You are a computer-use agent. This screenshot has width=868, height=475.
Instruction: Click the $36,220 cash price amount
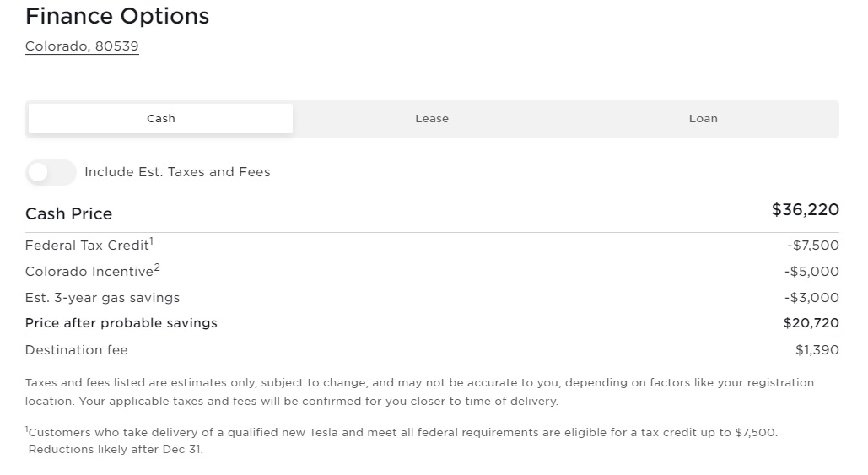click(805, 210)
